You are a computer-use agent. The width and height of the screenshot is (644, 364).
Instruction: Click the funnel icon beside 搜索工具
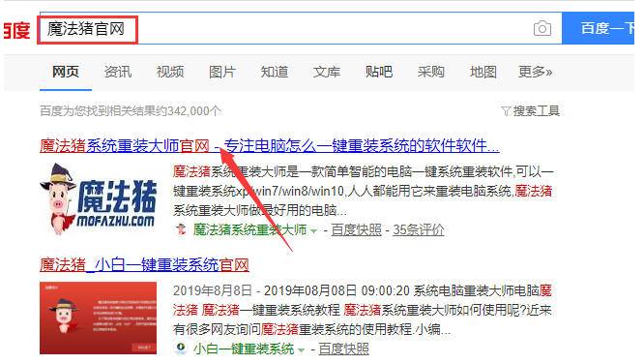tap(506, 111)
